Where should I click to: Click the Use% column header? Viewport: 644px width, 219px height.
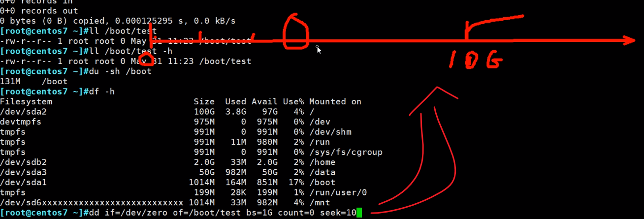(293, 101)
